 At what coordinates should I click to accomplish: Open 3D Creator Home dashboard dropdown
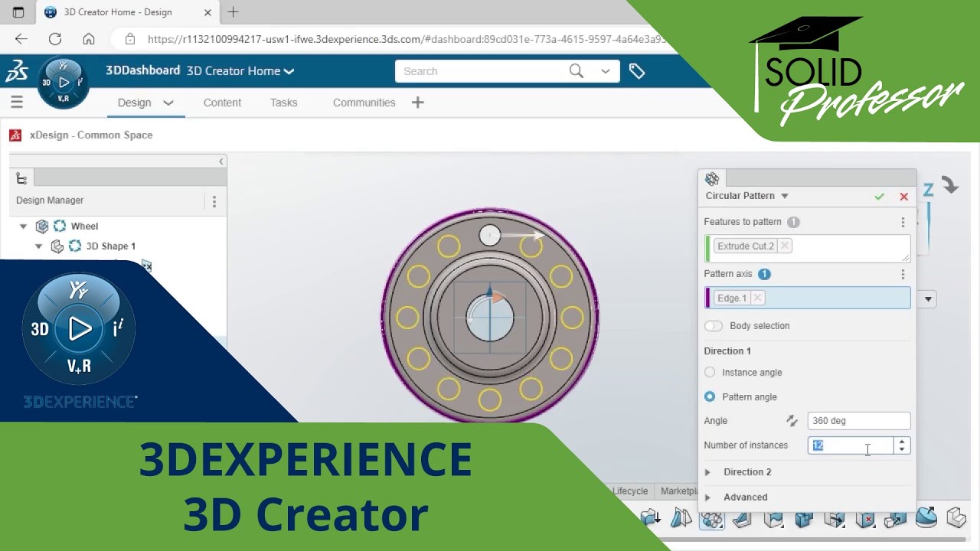pos(289,71)
